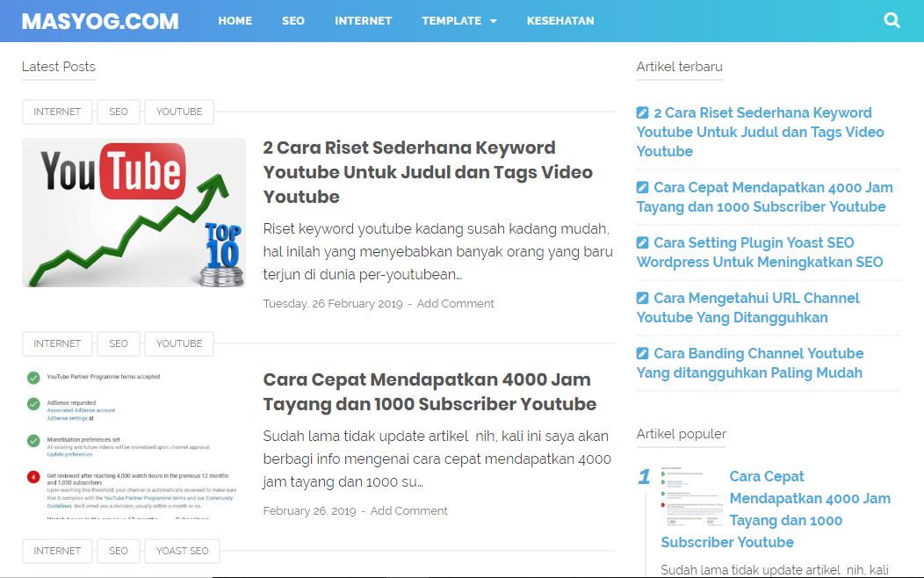This screenshot has height=578, width=924.
Task: Click edit icon beside Cara Setting Plugin Yoast
Action: 643,242
